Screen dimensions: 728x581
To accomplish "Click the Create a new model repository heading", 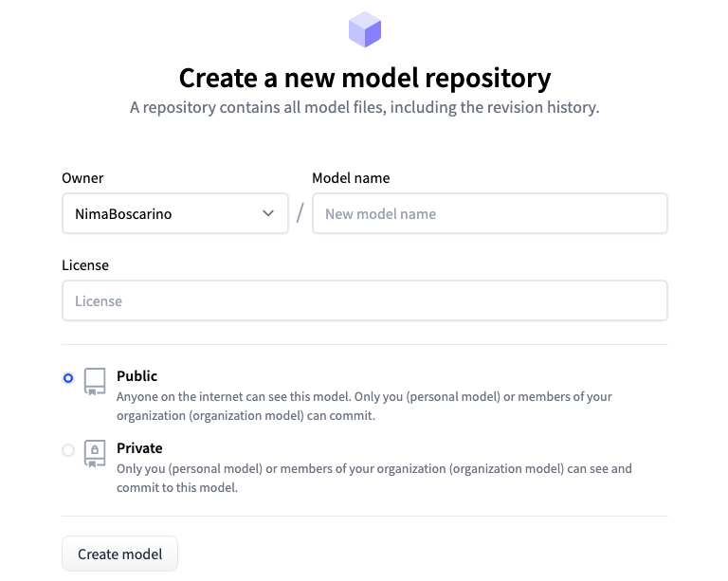I will (365, 78).
